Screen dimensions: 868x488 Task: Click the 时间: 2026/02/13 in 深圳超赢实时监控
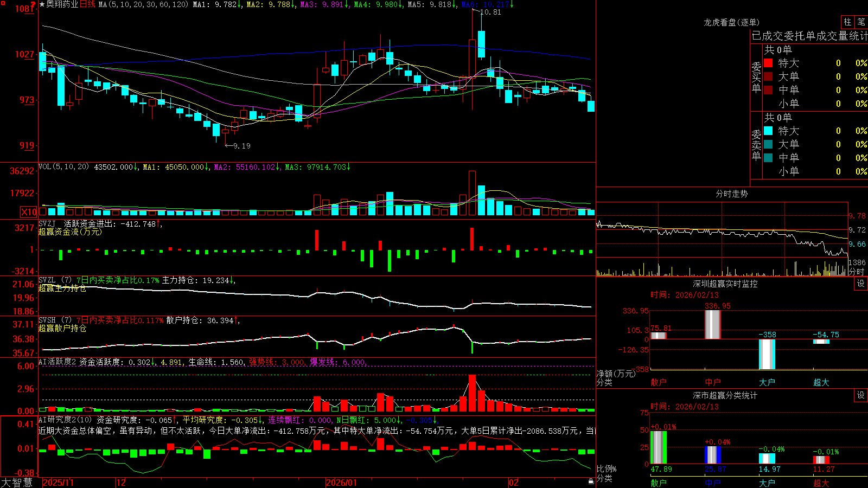click(x=684, y=295)
